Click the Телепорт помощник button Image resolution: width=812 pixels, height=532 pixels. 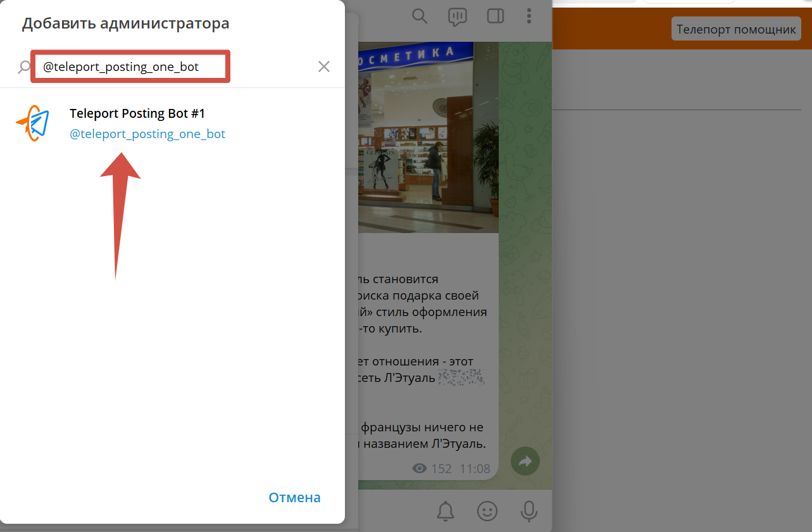pos(736,29)
